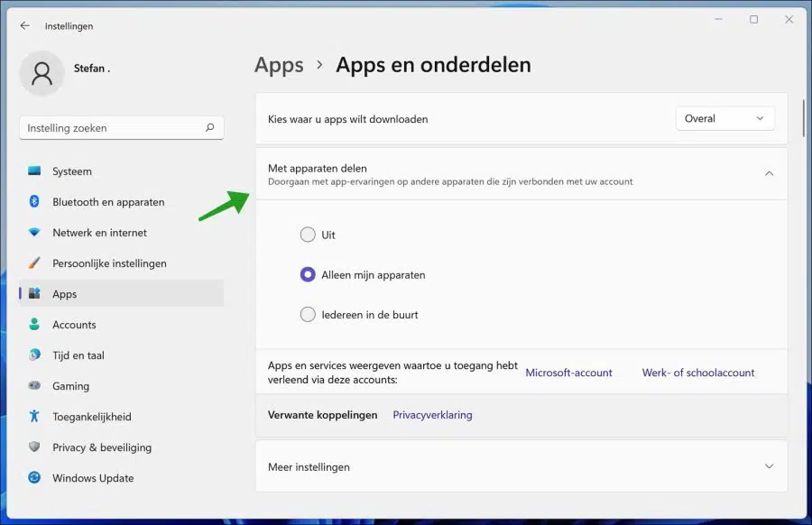Image resolution: width=812 pixels, height=525 pixels.
Task: Open Accounts settings category
Action: [x=121, y=324]
